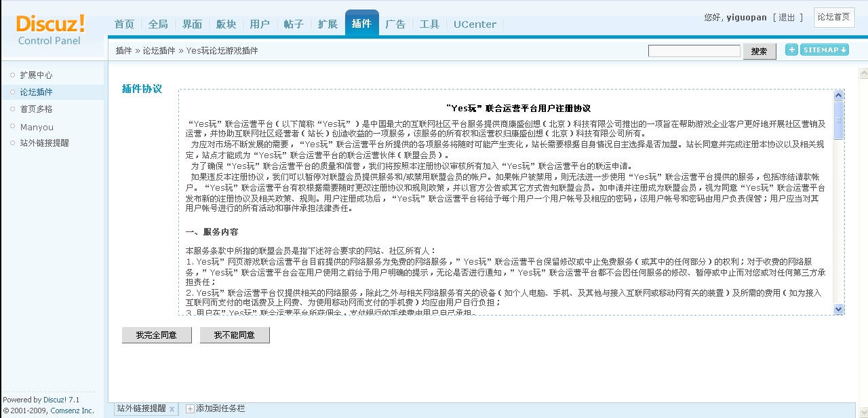The width and height of the screenshot is (868, 418).
Task: Click page scrollbar up arrow
Action: (863, 73)
